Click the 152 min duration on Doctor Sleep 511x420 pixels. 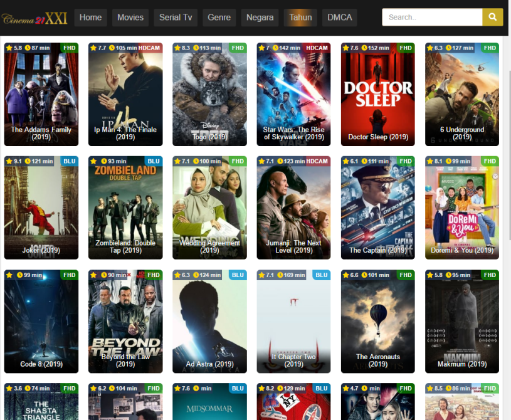coord(378,48)
